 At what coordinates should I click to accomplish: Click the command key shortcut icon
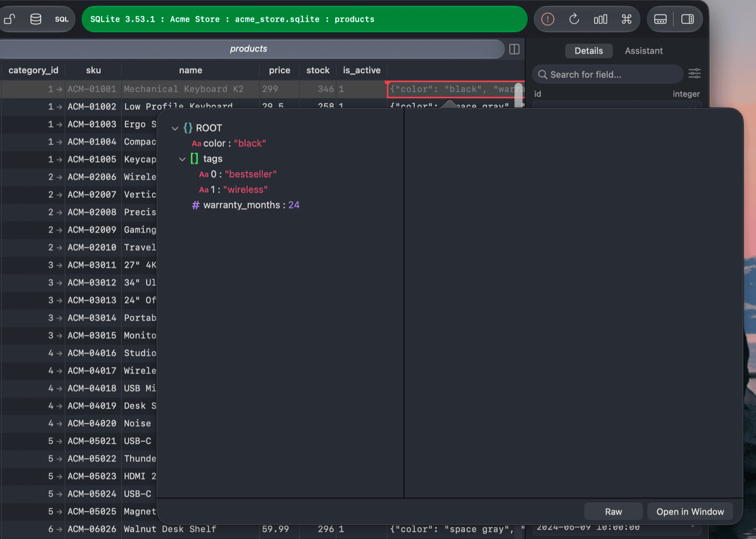point(627,19)
